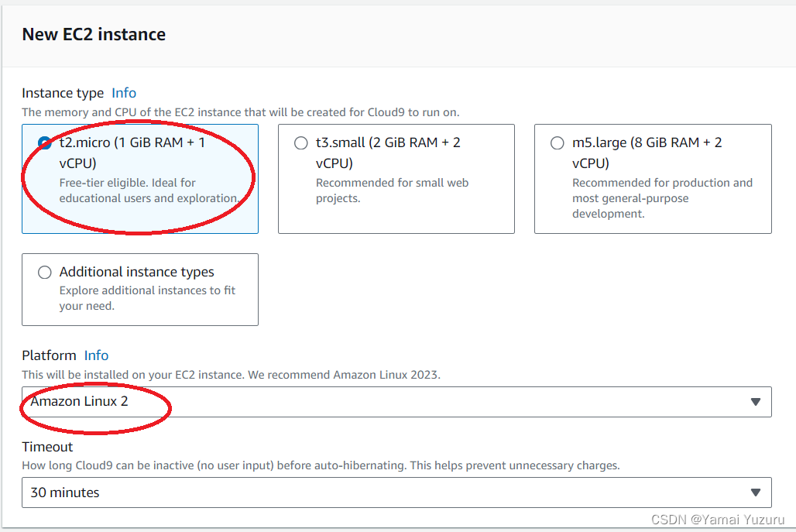The width and height of the screenshot is (796, 532).
Task: Click the 'Recommended for small web projects.' description
Action: coord(392,190)
